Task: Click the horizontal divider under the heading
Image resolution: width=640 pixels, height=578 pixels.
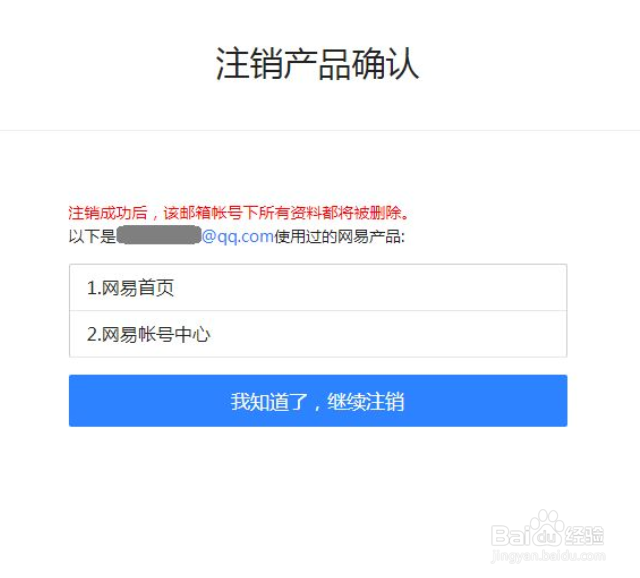Action: click(320, 131)
